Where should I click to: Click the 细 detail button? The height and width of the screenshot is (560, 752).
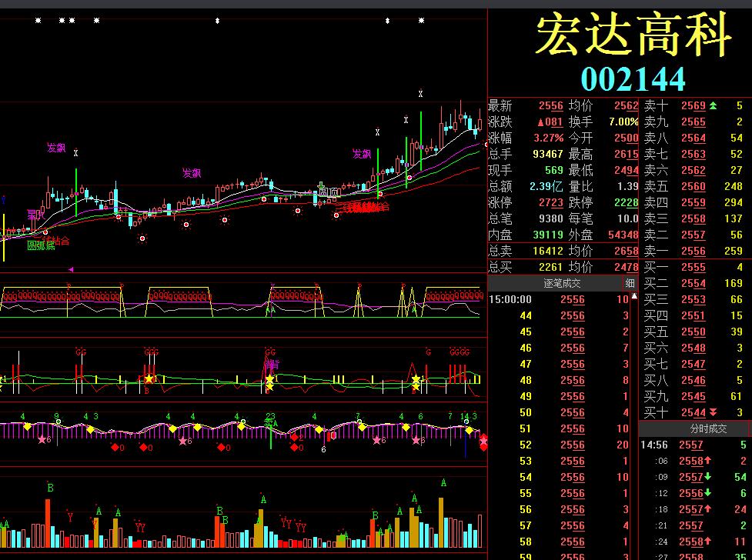[x=630, y=283]
